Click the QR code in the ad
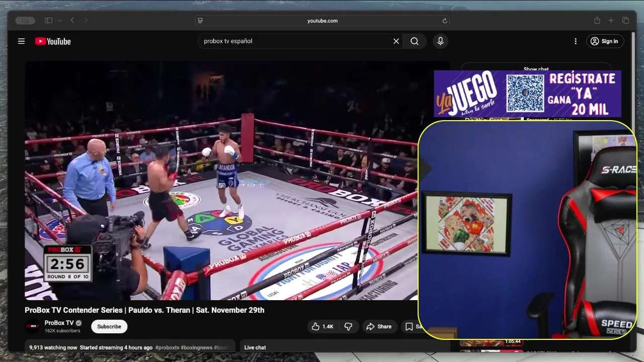 525,93
